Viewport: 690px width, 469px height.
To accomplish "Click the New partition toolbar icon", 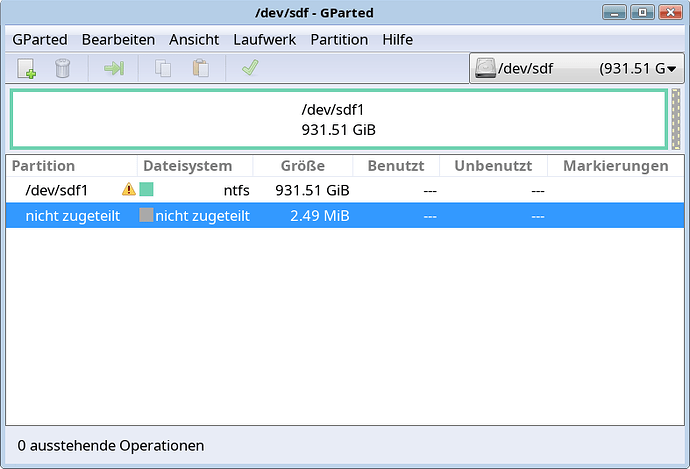I will [x=26, y=69].
